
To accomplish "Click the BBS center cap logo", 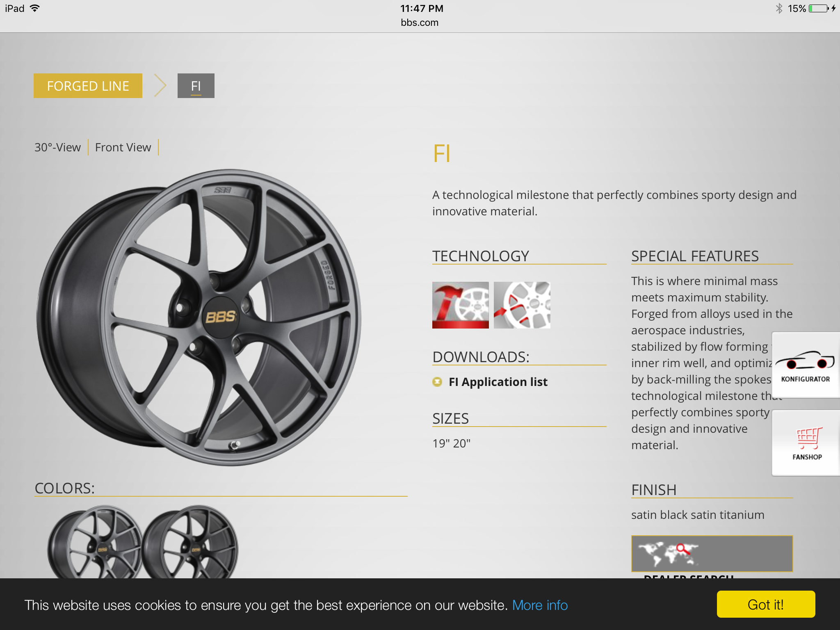I will click(x=221, y=317).
